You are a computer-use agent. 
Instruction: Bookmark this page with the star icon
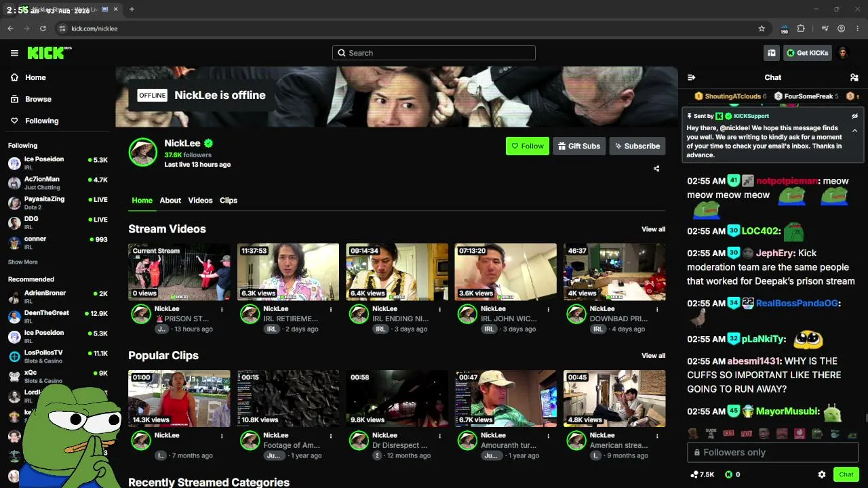pyautogui.click(x=762, y=28)
